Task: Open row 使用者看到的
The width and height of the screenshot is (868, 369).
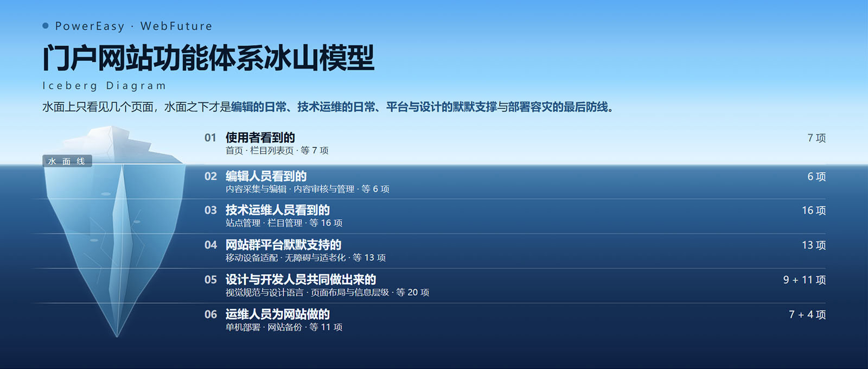Action: (515, 144)
